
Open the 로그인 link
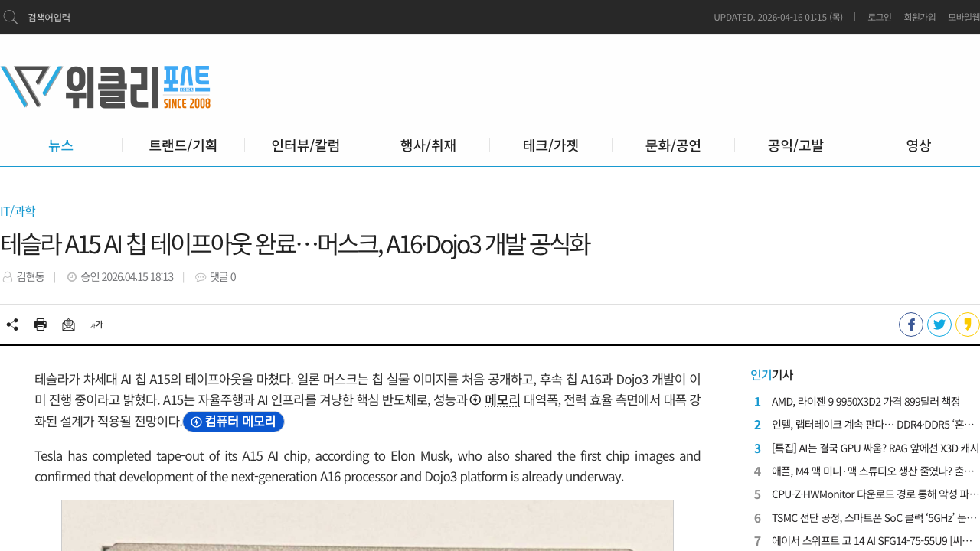879,17
